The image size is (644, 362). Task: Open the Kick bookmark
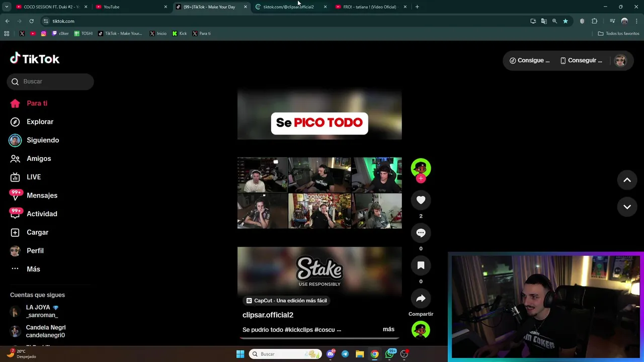click(x=180, y=34)
